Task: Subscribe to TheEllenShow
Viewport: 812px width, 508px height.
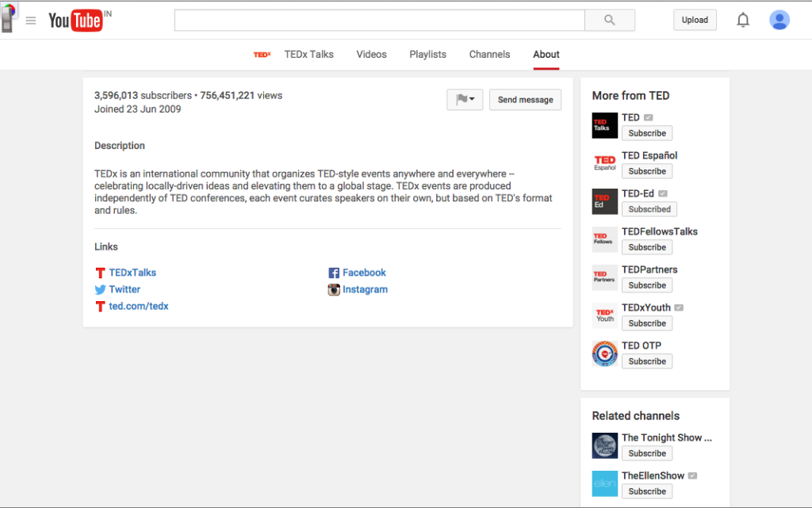Action: (647, 491)
